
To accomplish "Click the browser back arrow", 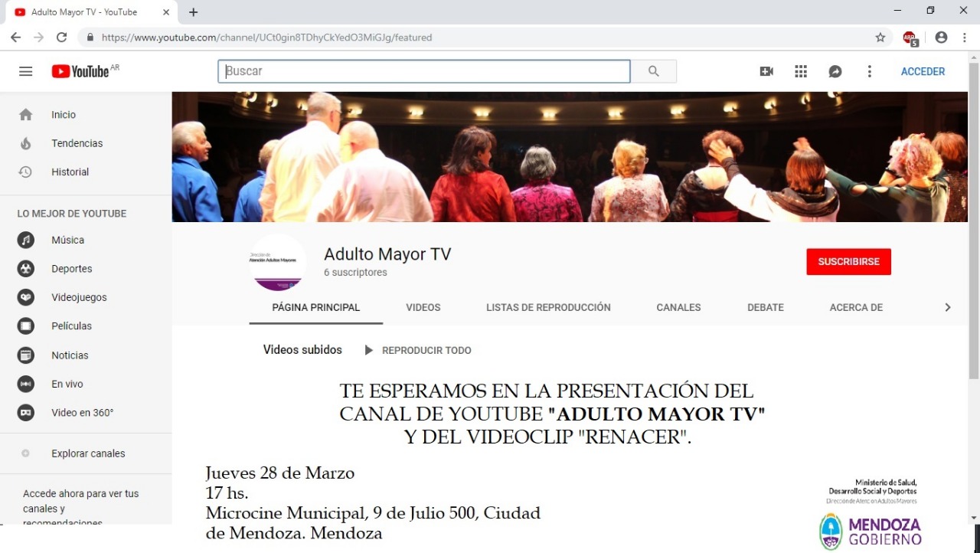I will click(x=15, y=37).
